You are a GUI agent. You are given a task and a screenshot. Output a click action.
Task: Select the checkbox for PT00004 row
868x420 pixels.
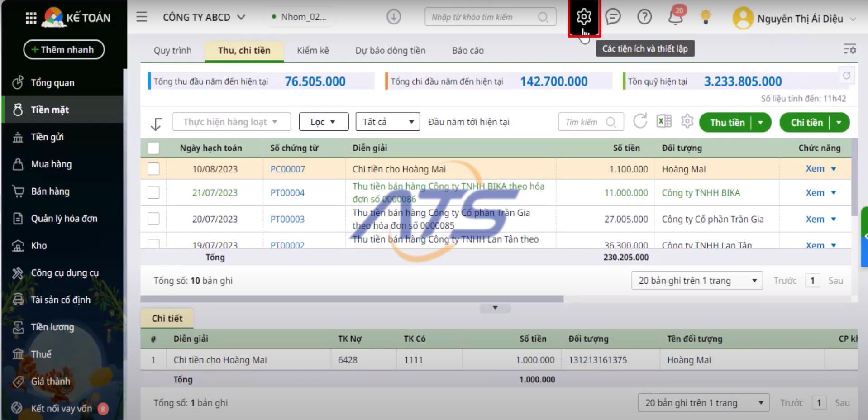tap(153, 192)
